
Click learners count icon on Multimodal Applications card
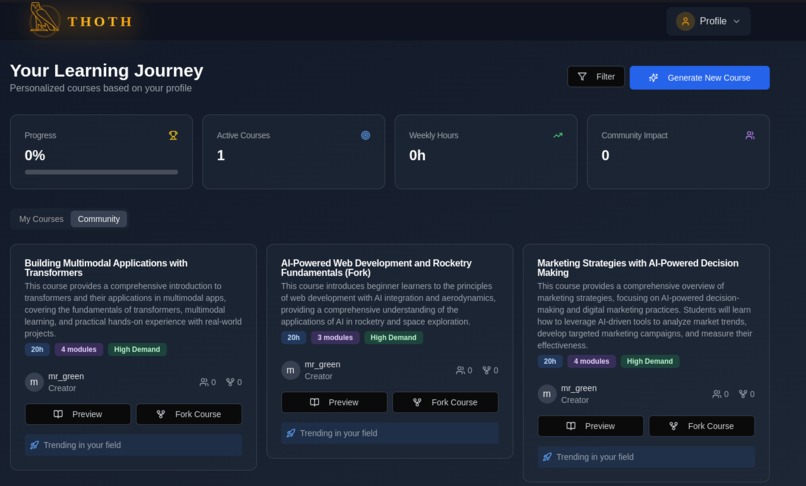(204, 382)
